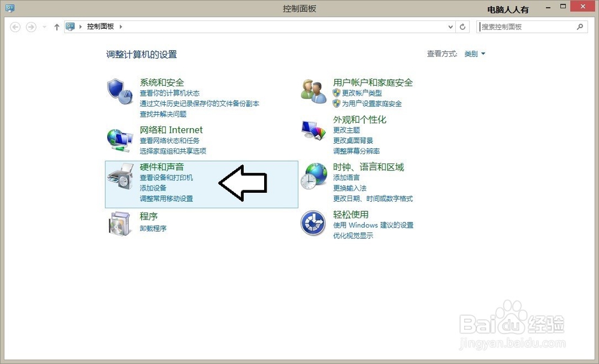Open the Network and Internet globe icon
599x364 pixels.
tap(120, 140)
